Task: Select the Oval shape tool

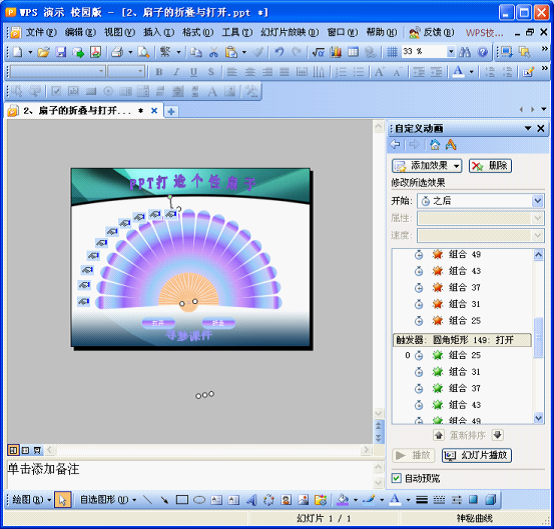Action: [199, 500]
